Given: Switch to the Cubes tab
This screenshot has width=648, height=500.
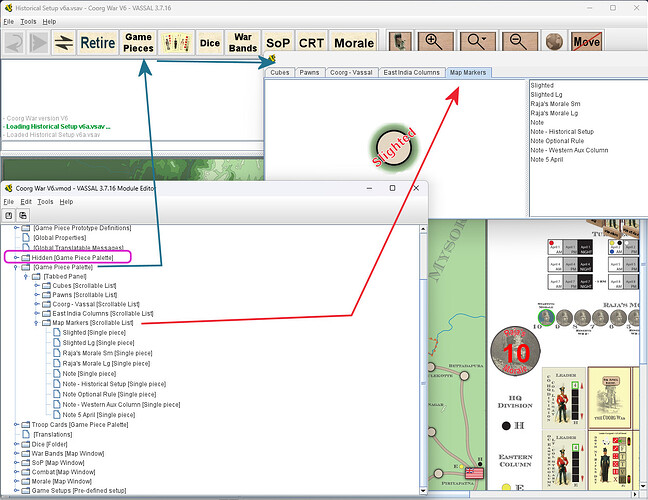Looking at the screenshot, I should 279,72.
